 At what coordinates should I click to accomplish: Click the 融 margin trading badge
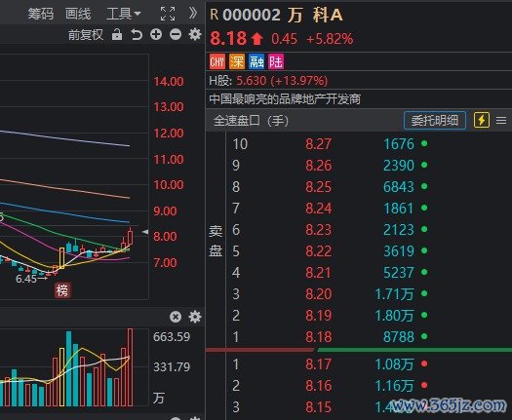coord(256,61)
